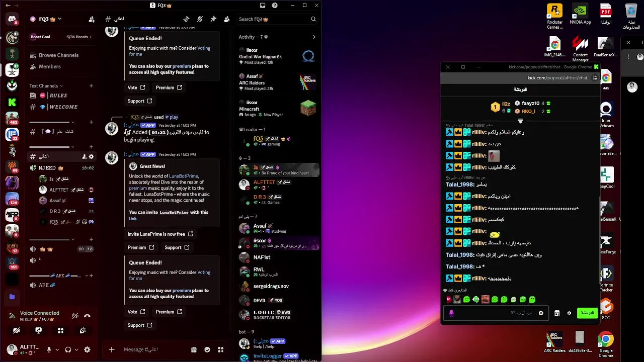
Task: Open the apps icon in Discord message bar
Action: (x=220, y=349)
